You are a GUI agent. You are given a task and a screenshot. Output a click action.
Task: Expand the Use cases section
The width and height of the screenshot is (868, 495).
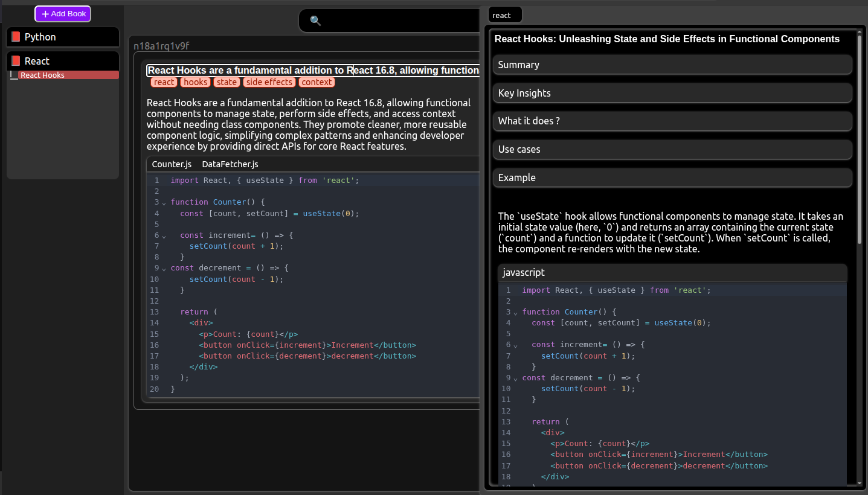(672, 149)
